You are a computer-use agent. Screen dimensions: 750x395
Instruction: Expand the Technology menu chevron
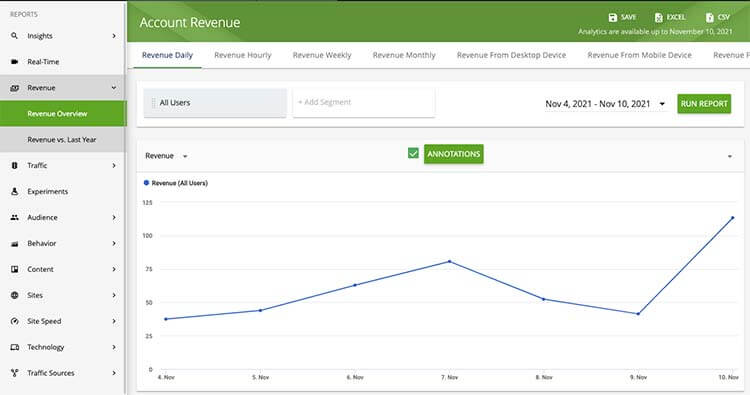pos(114,347)
